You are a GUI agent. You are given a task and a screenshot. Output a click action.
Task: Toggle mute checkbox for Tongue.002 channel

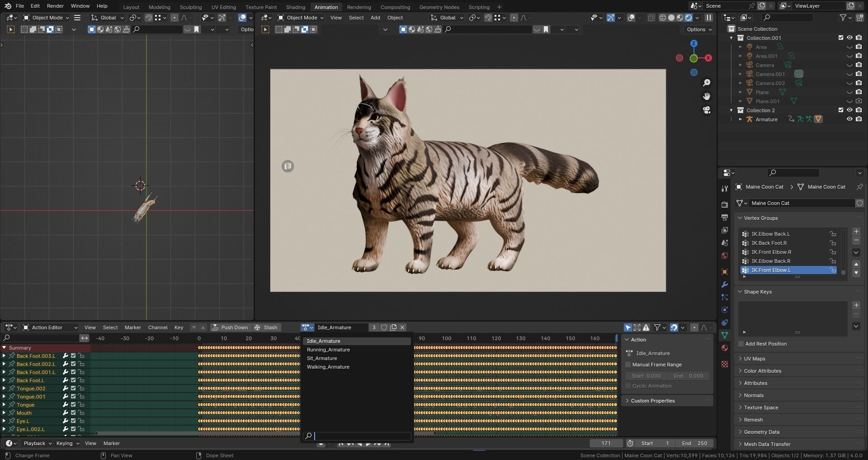click(x=73, y=389)
